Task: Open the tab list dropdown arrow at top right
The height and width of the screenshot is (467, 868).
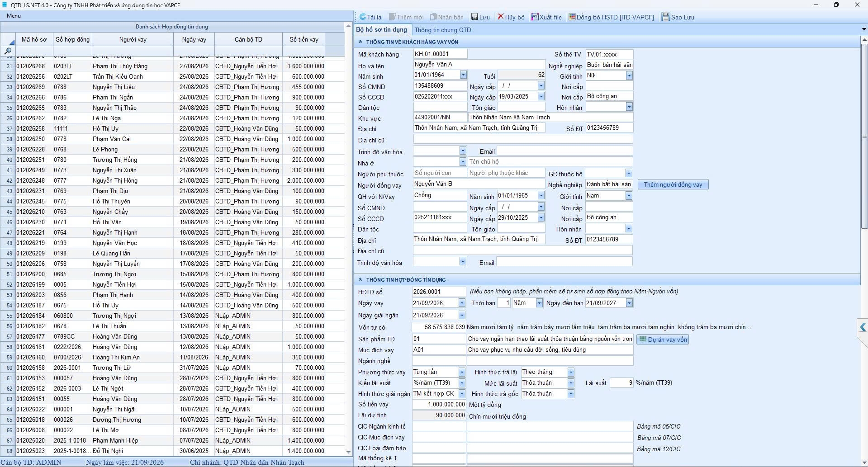Action: [x=864, y=29]
